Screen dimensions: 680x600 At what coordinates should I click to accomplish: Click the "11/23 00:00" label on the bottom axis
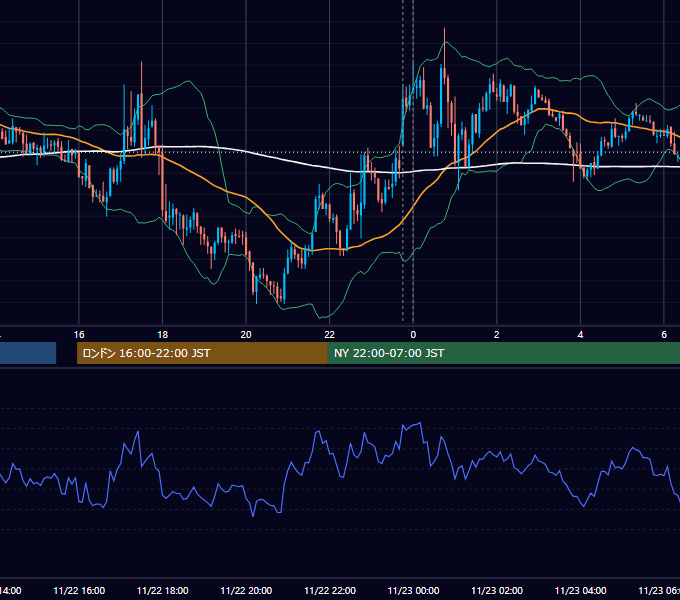(x=413, y=590)
